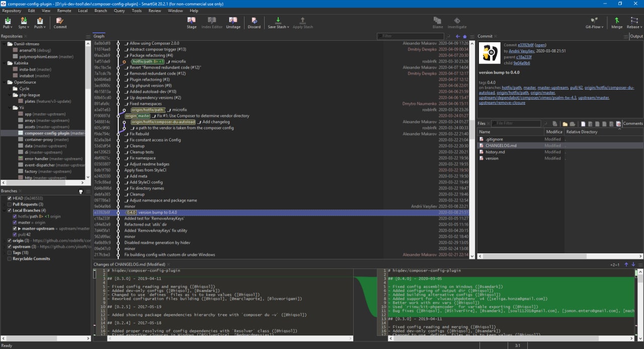Open the Commit panel hamburger menu

point(625,36)
